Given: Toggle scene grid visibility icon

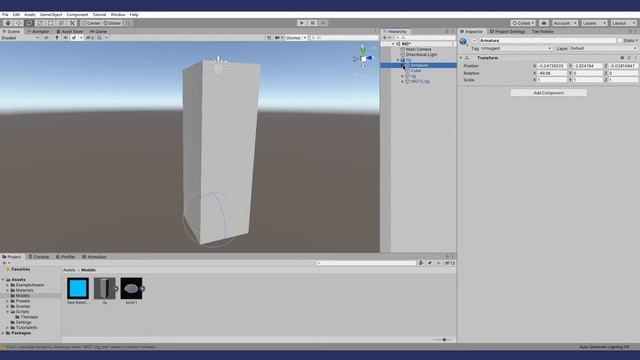Looking at the screenshot, I should coord(99,38).
